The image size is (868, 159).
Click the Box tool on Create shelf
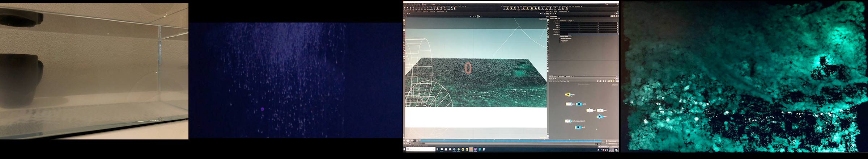coord(404,8)
